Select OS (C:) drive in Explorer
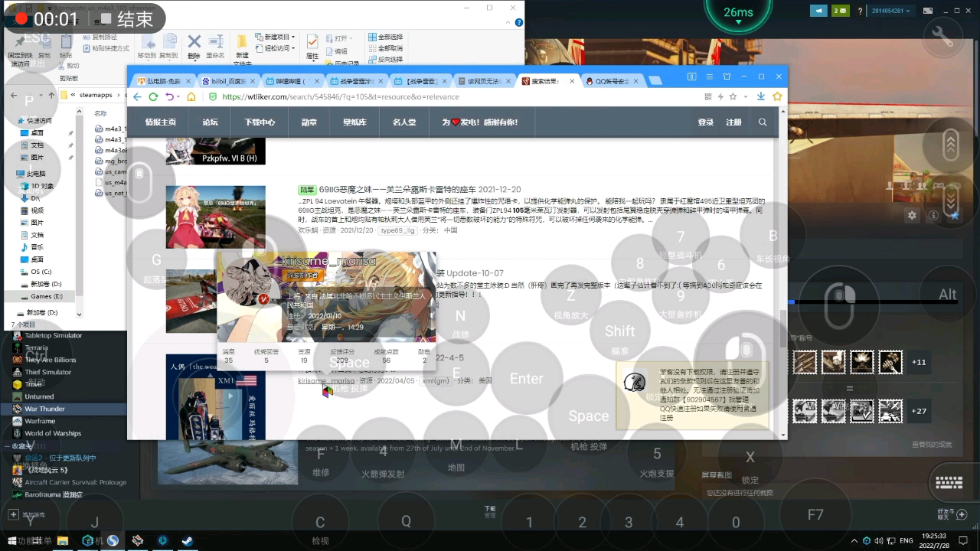The image size is (980, 551). pyautogui.click(x=40, y=272)
